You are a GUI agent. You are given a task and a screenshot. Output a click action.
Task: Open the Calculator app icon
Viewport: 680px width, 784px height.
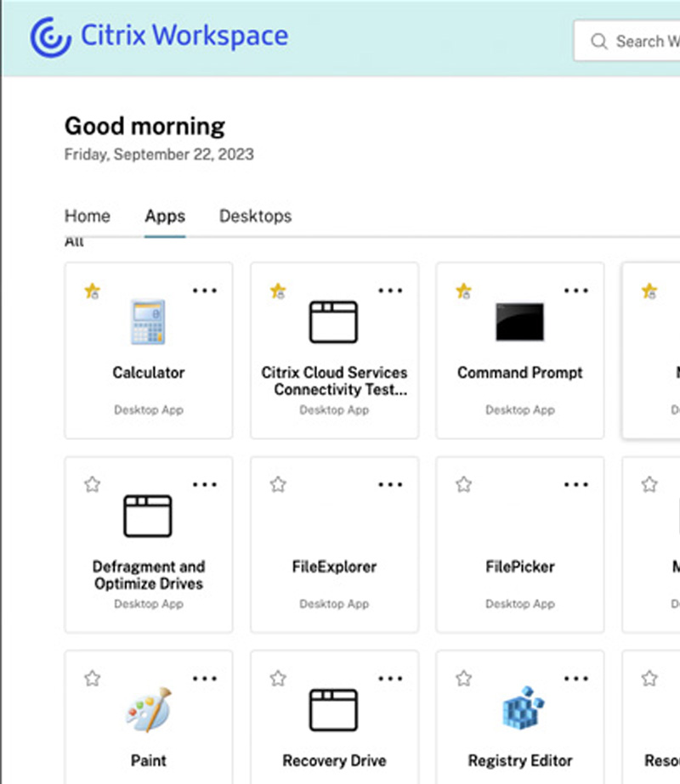coord(148,322)
